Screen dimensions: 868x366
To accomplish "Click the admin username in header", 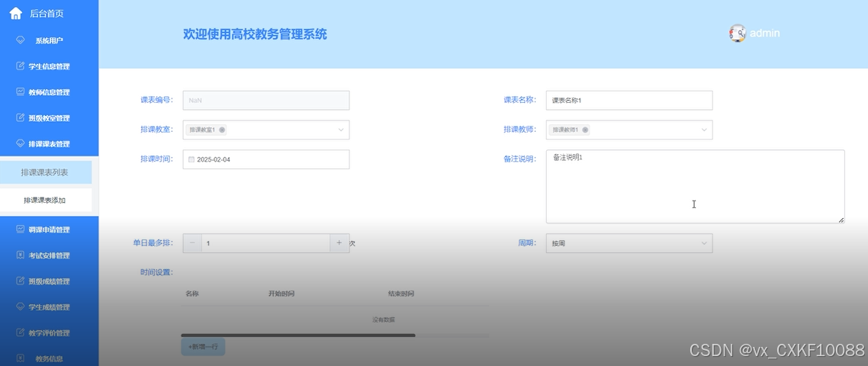I will (x=764, y=34).
